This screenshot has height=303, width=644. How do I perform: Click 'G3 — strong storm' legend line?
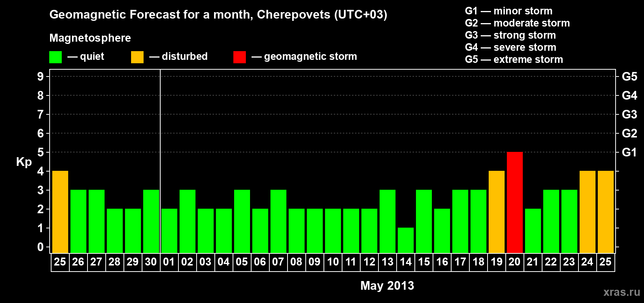pyautogui.click(x=510, y=35)
